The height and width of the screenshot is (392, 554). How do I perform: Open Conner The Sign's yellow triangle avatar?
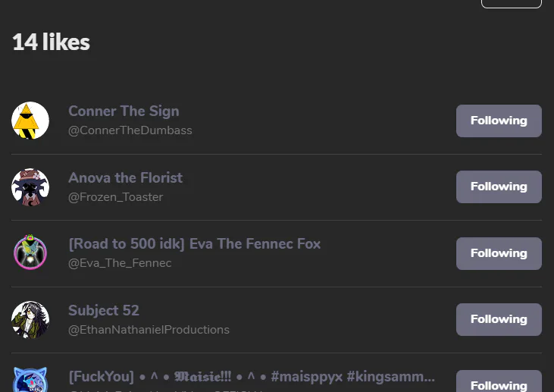[x=30, y=121]
